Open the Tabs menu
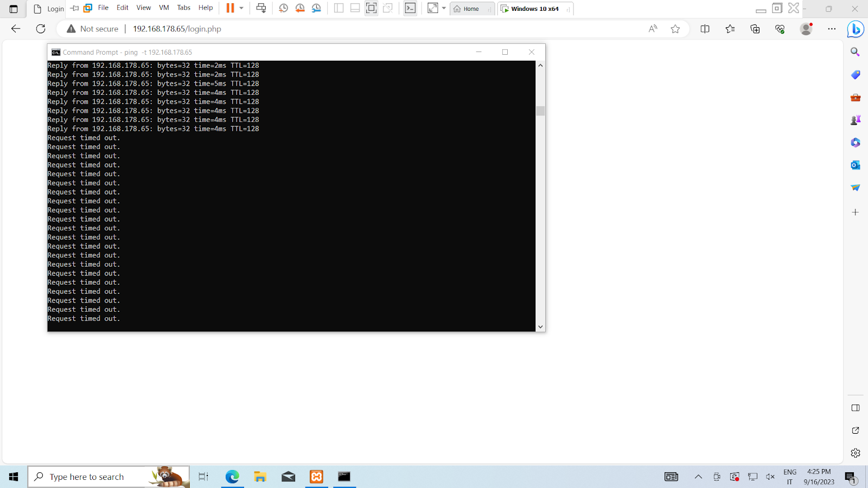Viewport: 868px width, 488px height. 184,8
